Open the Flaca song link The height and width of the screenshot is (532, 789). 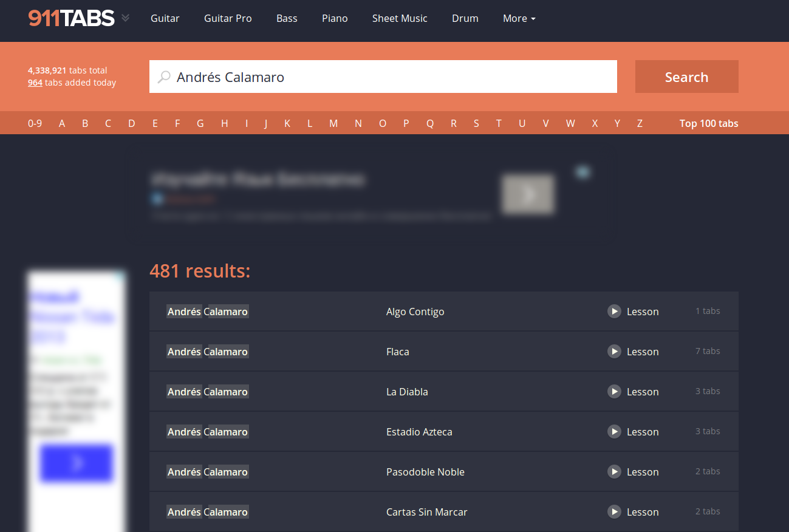tap(398, 352)
